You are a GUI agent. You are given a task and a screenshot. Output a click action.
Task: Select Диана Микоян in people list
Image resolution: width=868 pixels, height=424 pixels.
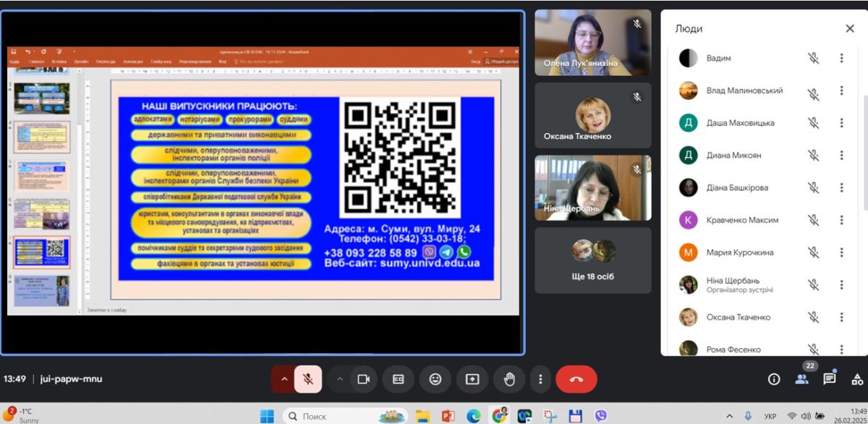[733, 156]
